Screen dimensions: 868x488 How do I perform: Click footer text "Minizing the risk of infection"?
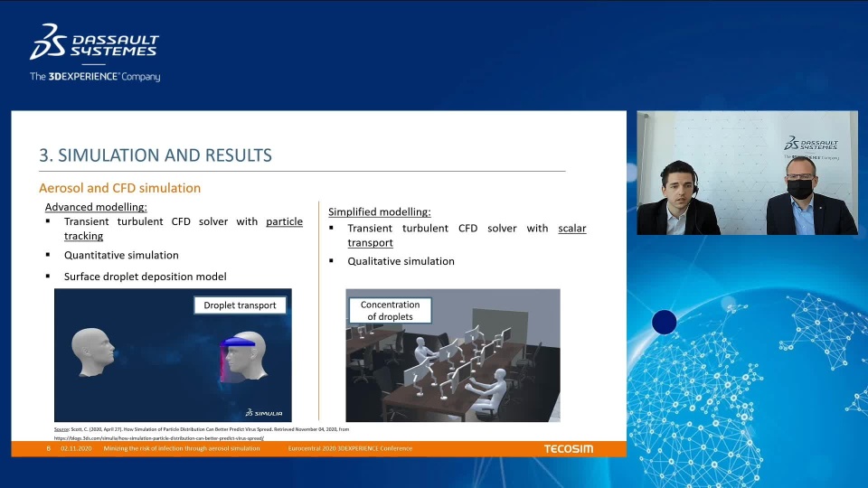click(182, 449)
